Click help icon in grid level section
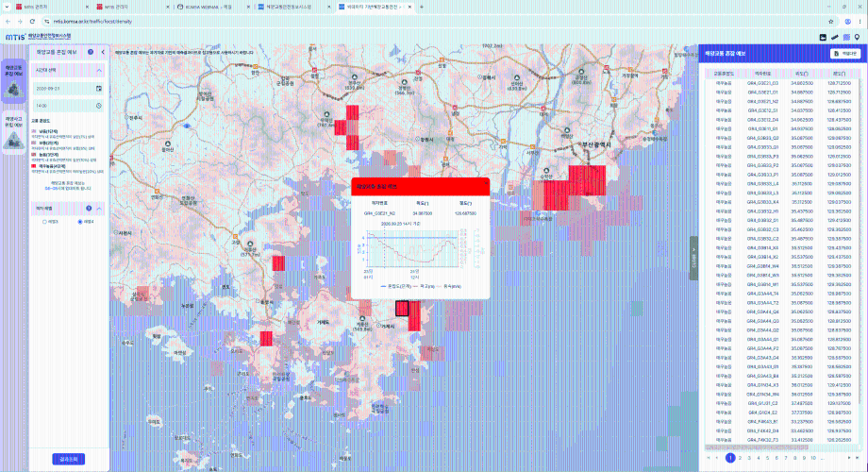 pyautogui.click(x=89, y=209)
